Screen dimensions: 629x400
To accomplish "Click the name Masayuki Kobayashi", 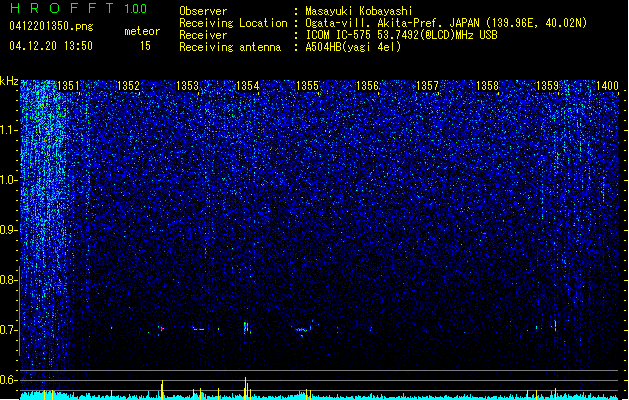I will point(359,11).
